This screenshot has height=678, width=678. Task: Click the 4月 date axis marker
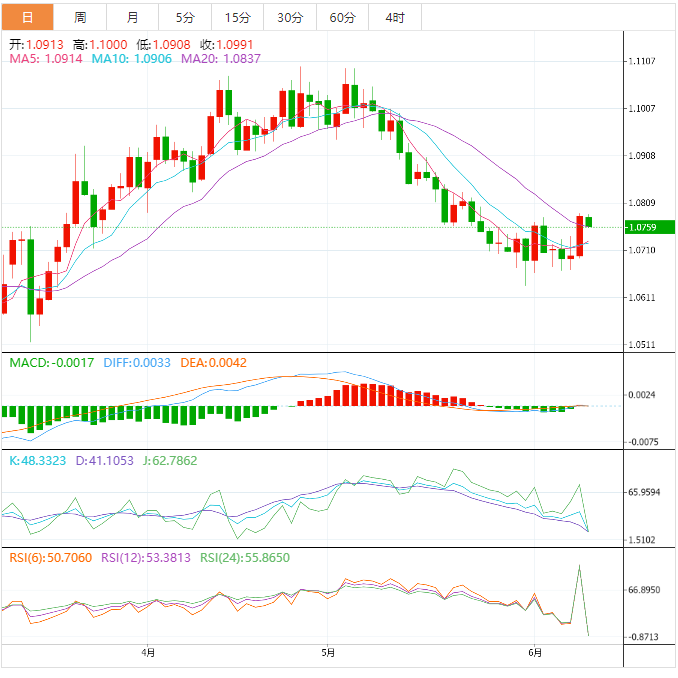tap(148, 653)
